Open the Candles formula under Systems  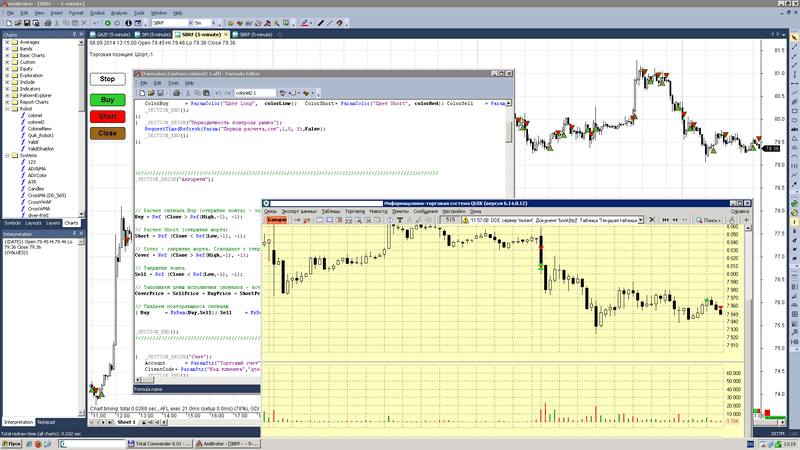[36, 188]
